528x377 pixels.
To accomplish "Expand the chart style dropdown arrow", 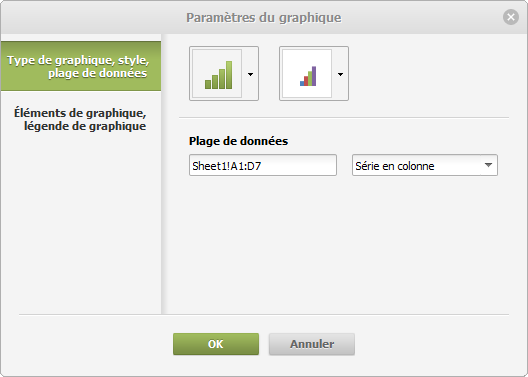I will click(x=340, y=74).
